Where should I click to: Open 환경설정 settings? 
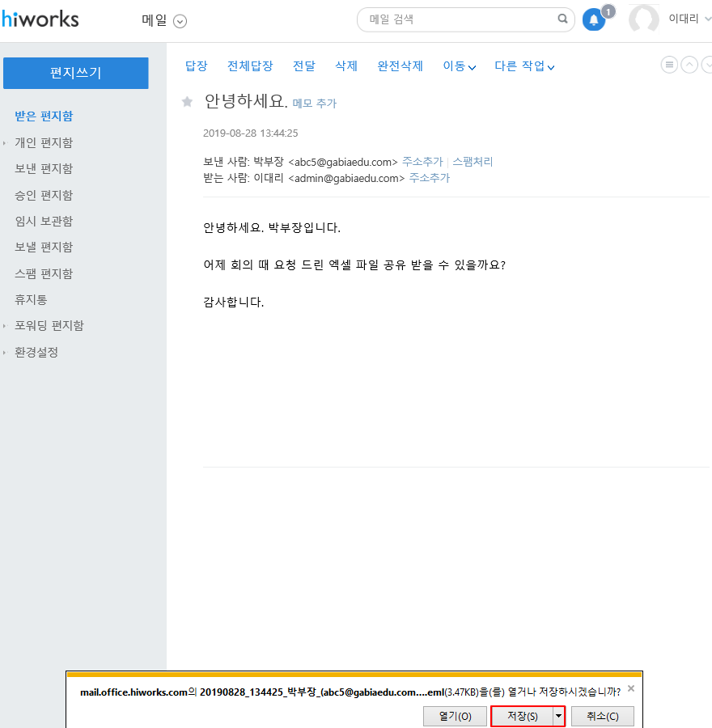(36, 352)
